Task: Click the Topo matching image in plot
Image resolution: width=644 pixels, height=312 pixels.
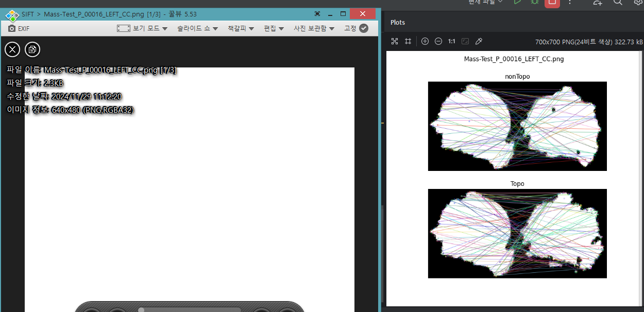Action: 517,233
